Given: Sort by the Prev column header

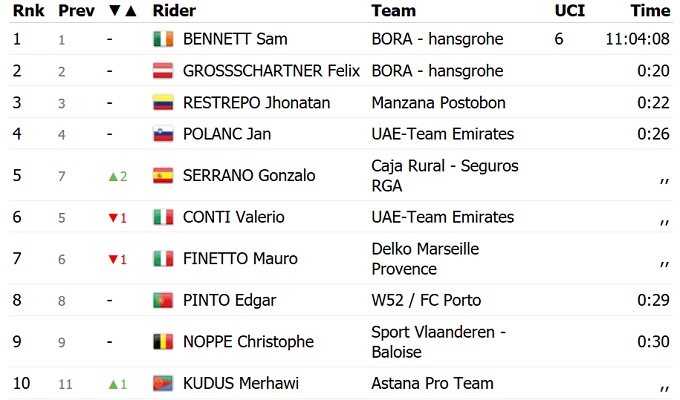Looking at the screenshot, I should [x=76, y=11].
